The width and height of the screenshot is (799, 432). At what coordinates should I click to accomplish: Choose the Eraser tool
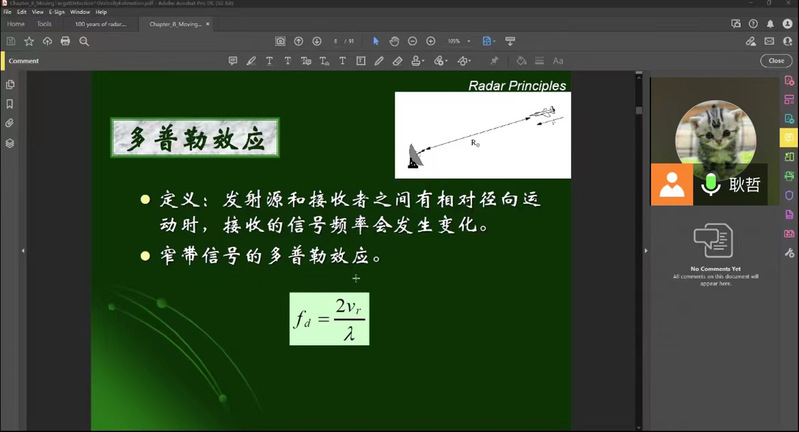tap(398, 61)
